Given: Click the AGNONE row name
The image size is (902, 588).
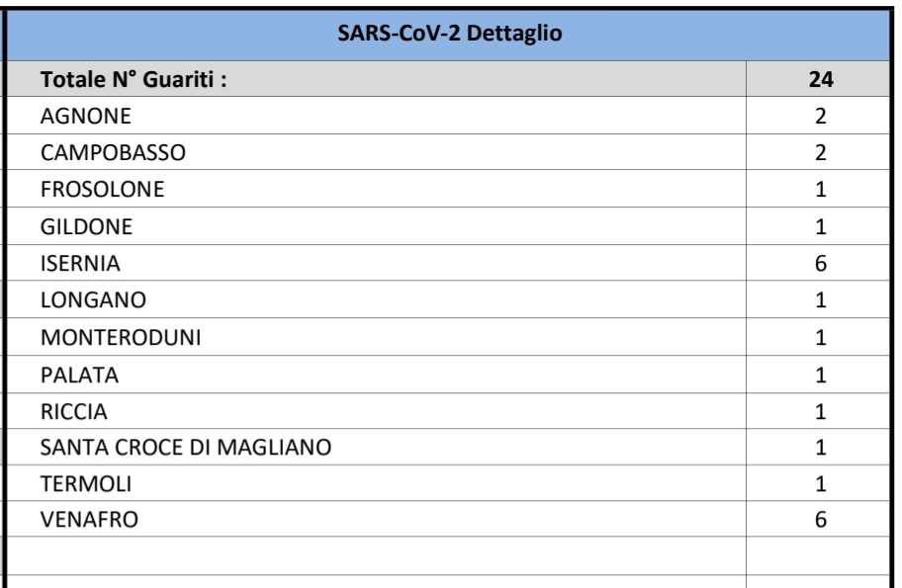Looking at the screenshot, I should 86,116.
